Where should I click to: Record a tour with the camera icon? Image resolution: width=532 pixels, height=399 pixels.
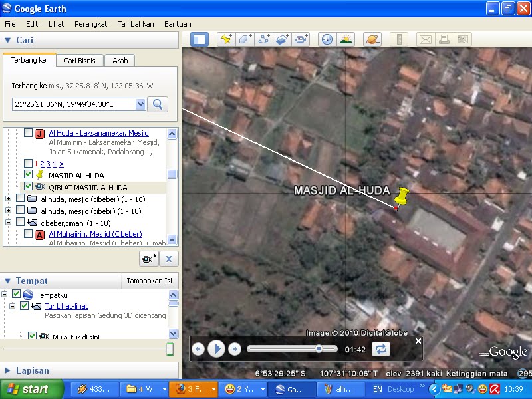pyautogui.click(x=301, y=39)
